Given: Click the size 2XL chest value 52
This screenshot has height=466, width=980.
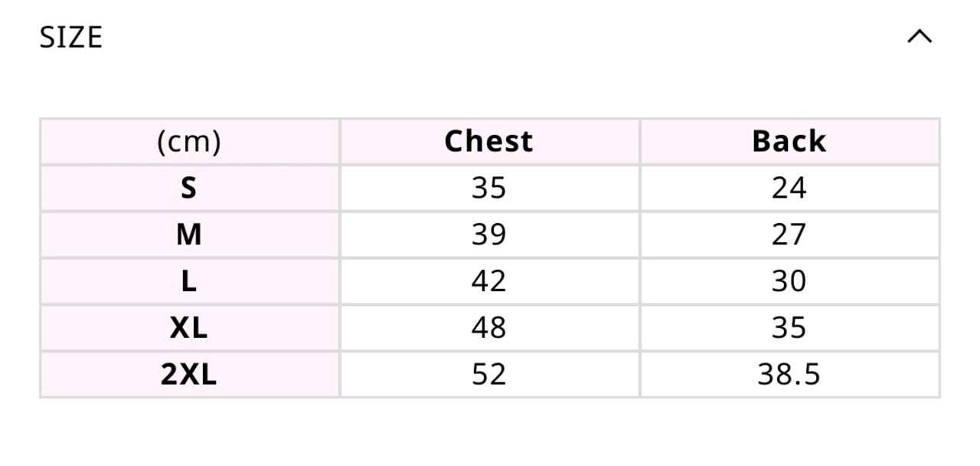Looking at the screenshot, I should 488,376.
